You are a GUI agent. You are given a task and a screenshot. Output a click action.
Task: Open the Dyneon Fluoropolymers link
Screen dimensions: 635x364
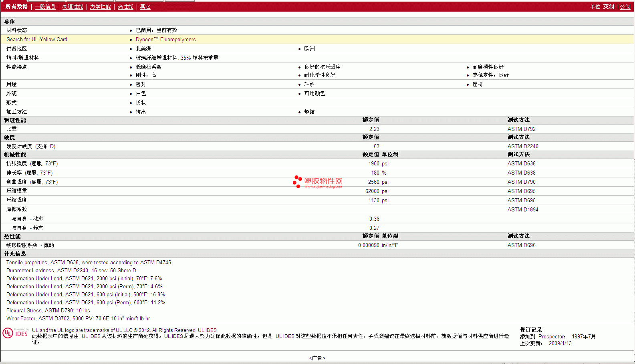pyautogui.click(x=166, y=40)
